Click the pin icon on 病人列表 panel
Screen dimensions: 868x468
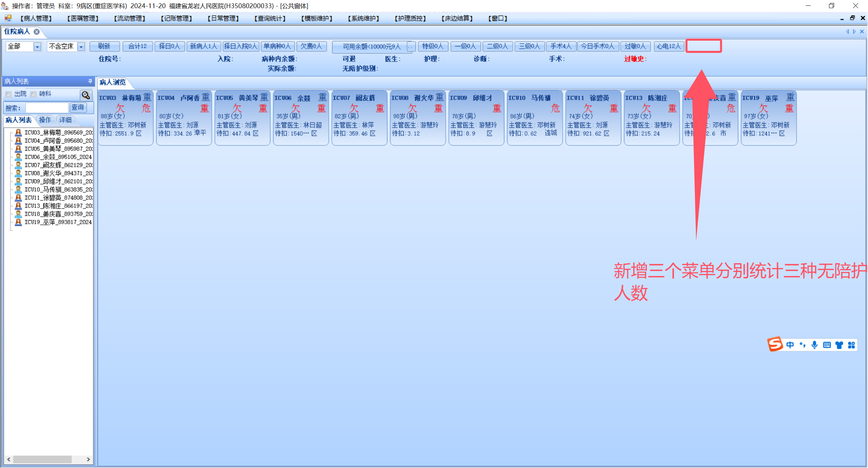point(90,81)
